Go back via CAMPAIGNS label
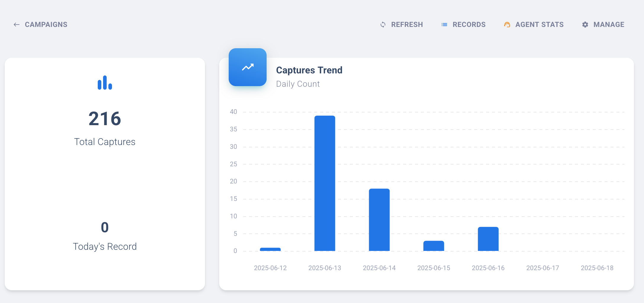The height and width of the screenshot is (303, 644). [x=46, y=25]
